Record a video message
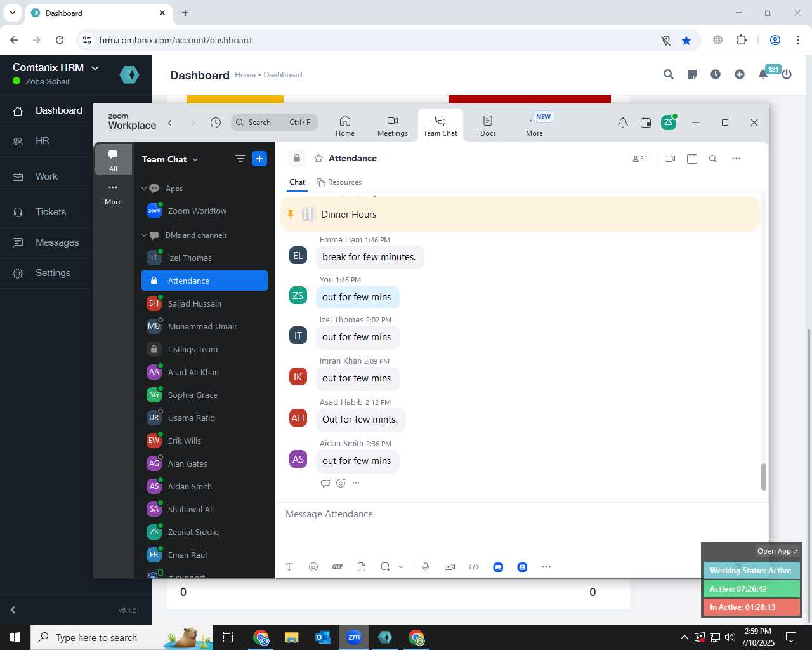This screenshot has height=650, width=812. coord(450,567)
